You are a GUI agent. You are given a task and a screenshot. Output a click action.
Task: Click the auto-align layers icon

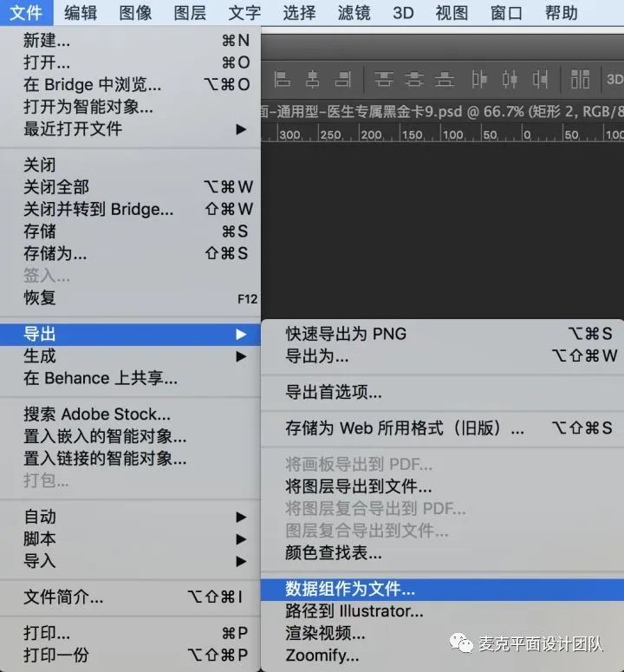coord(581,79)
